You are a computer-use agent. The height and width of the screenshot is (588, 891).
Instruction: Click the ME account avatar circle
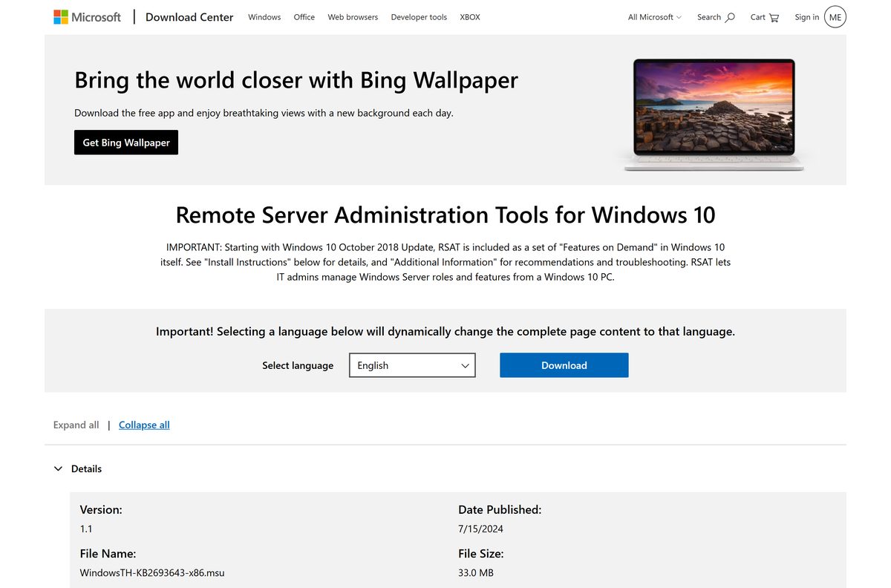pyautogui.click(x=835, y=17)
